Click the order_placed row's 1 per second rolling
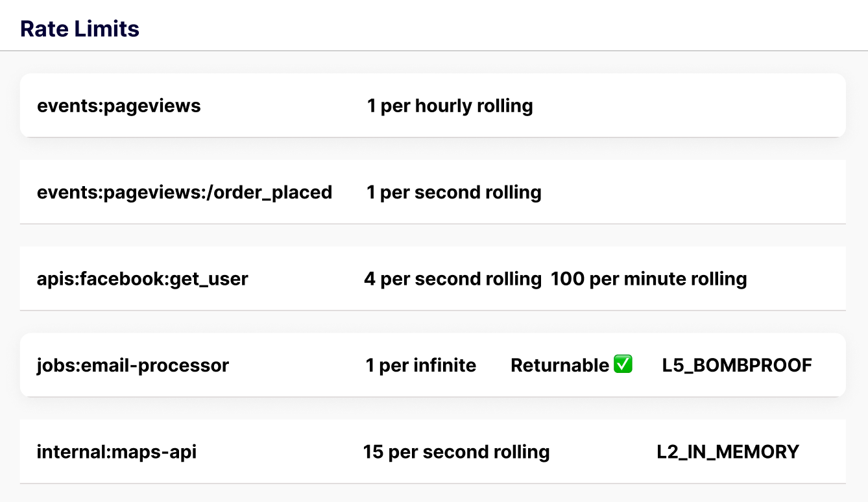 point(453,193)
